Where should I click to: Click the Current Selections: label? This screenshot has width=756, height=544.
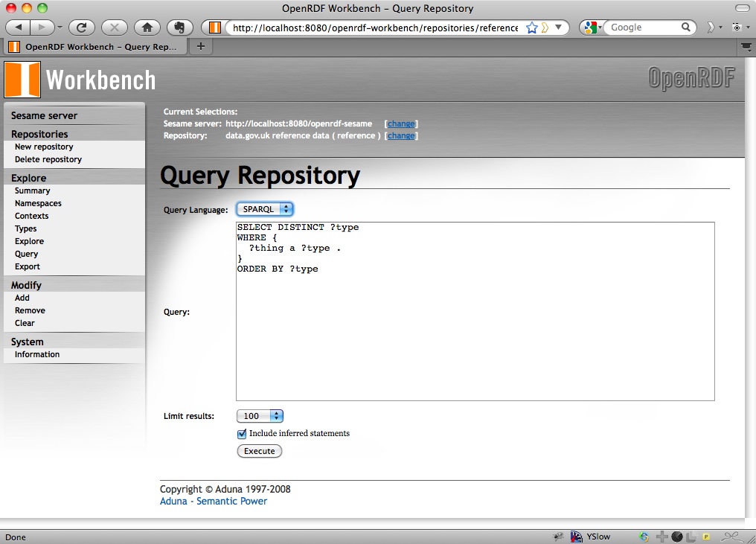pyautogui.click(x=201, y=112)
